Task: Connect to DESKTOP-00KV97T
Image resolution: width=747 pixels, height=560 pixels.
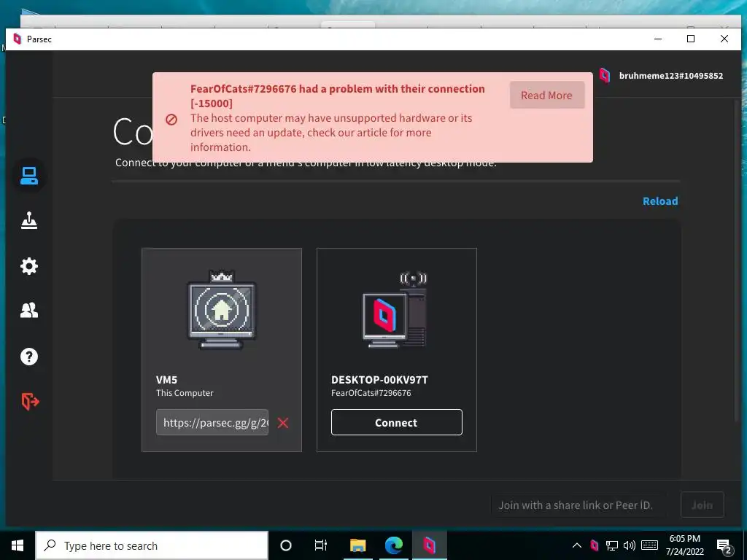Action: coord(396,422)
